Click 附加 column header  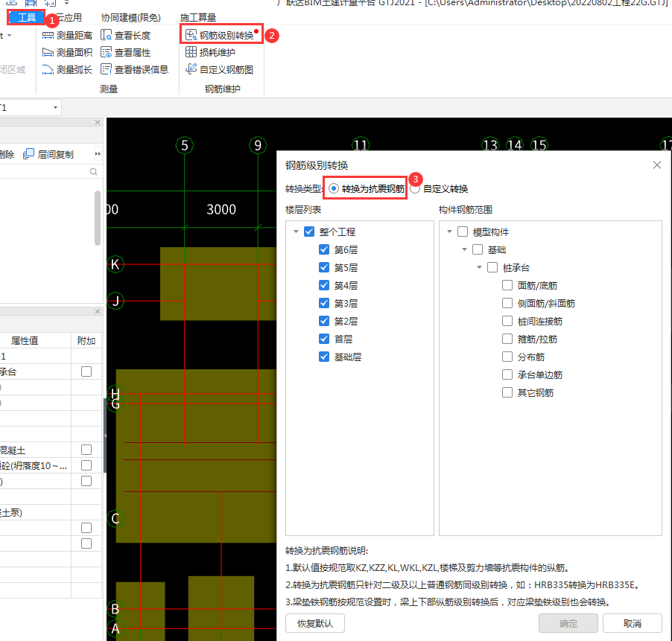pyautogui.click(x=86, y=340)
